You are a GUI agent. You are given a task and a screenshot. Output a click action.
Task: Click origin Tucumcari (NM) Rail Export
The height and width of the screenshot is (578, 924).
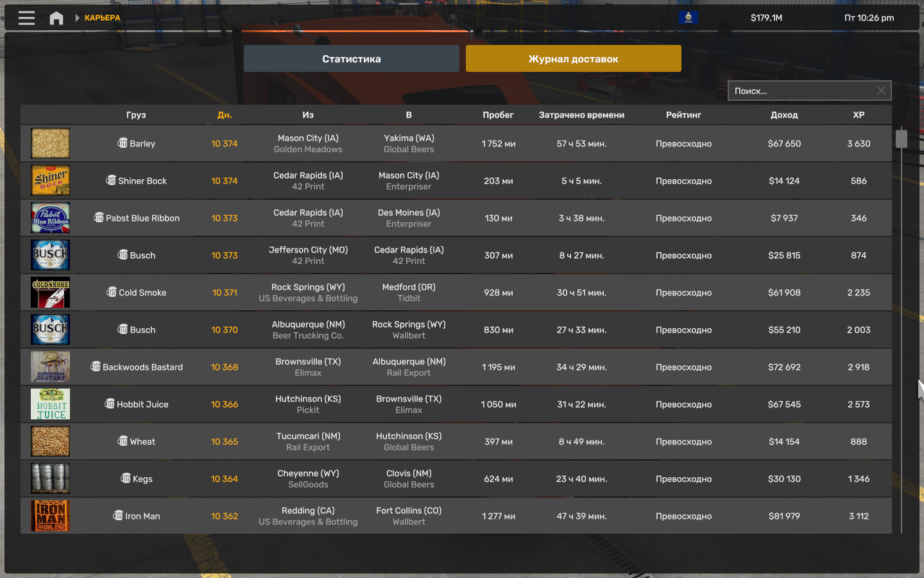[308, 441]
